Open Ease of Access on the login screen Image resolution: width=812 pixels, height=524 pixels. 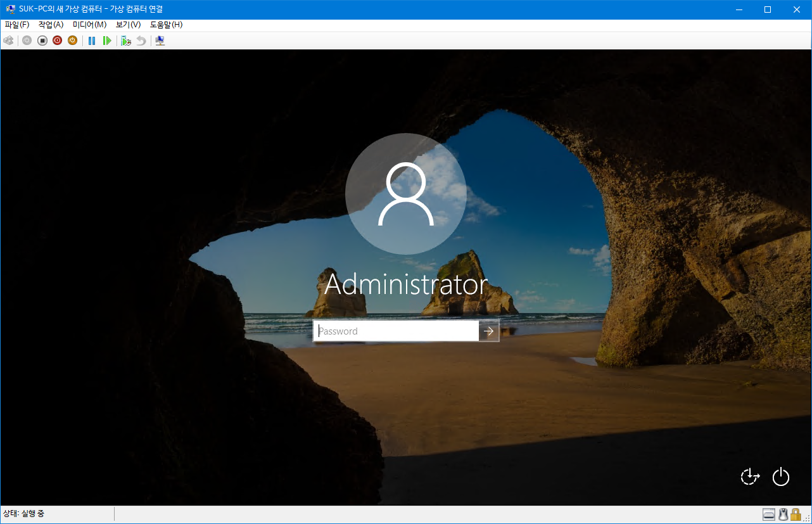tap(750, 476)
